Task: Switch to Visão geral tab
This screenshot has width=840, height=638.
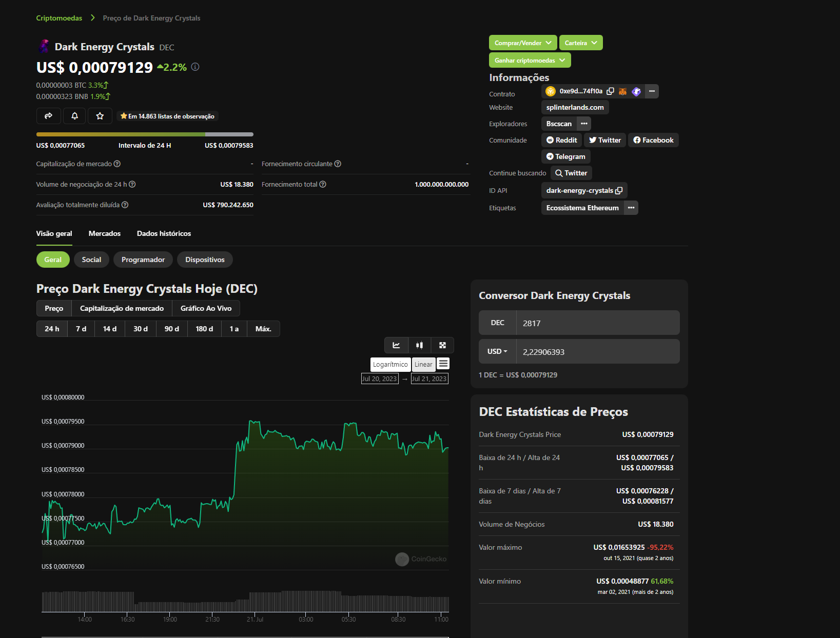Action: point(54,233)
